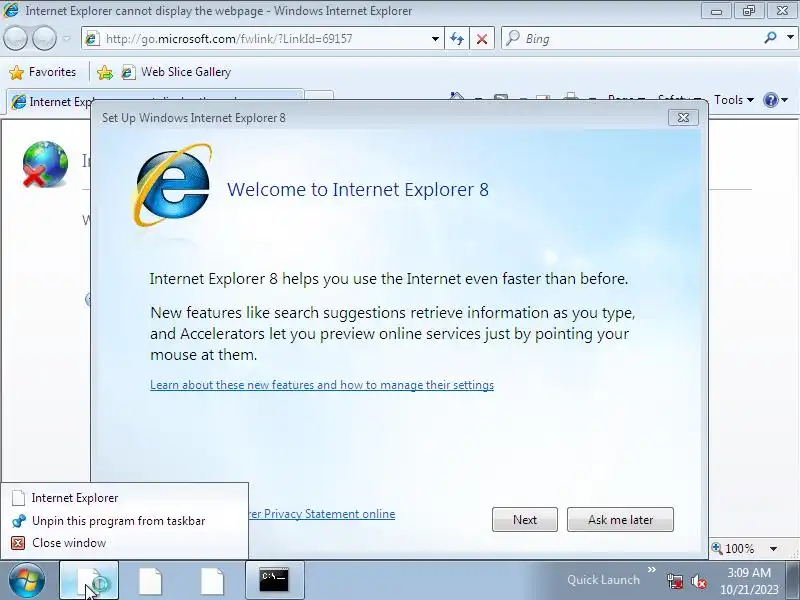800x600 pixels.
Task: Choose Unpin this program from taskbar
Action: pos(124,520)
